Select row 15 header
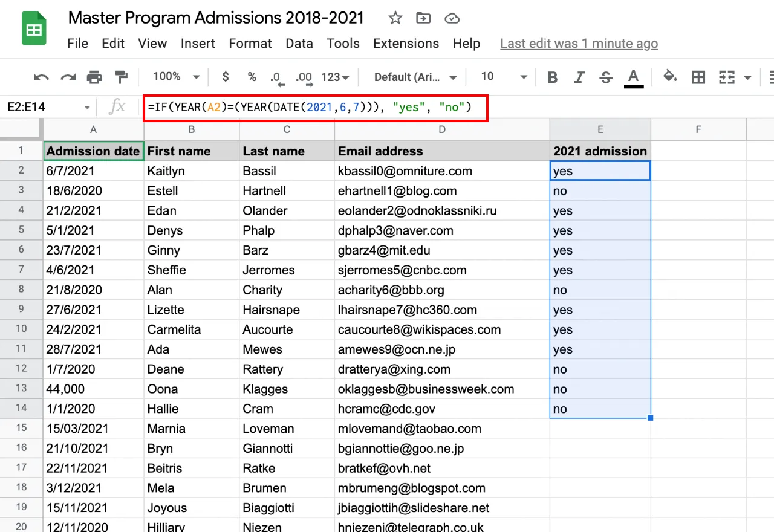Viewport: 774px width, 532px height. pyautogui.click(x=21, y=429)
